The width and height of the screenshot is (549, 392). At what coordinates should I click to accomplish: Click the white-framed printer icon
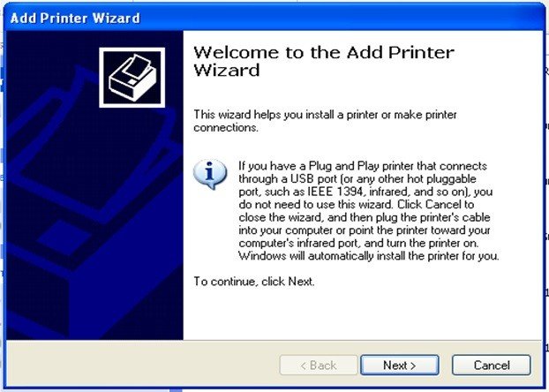[132, 78]
